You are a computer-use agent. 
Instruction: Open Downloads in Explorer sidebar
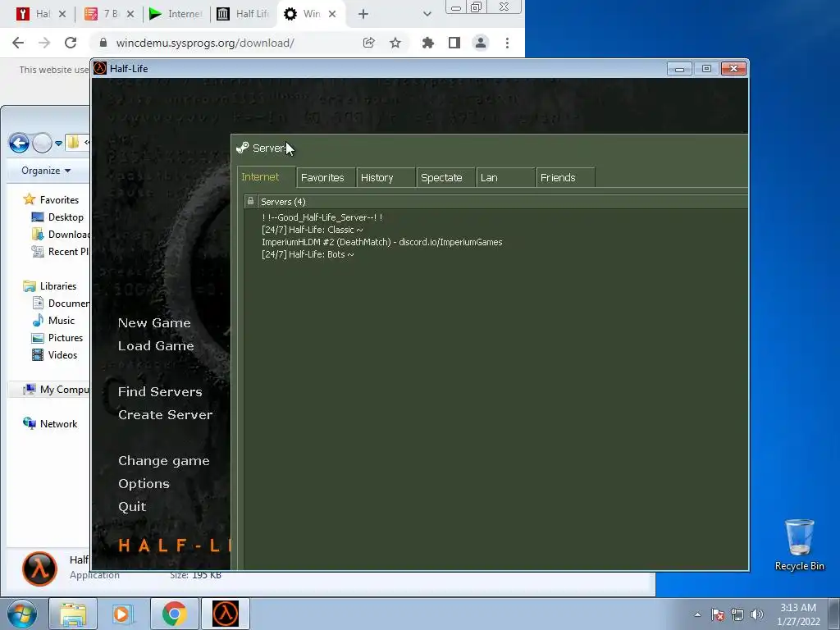(x=61, y=234)
